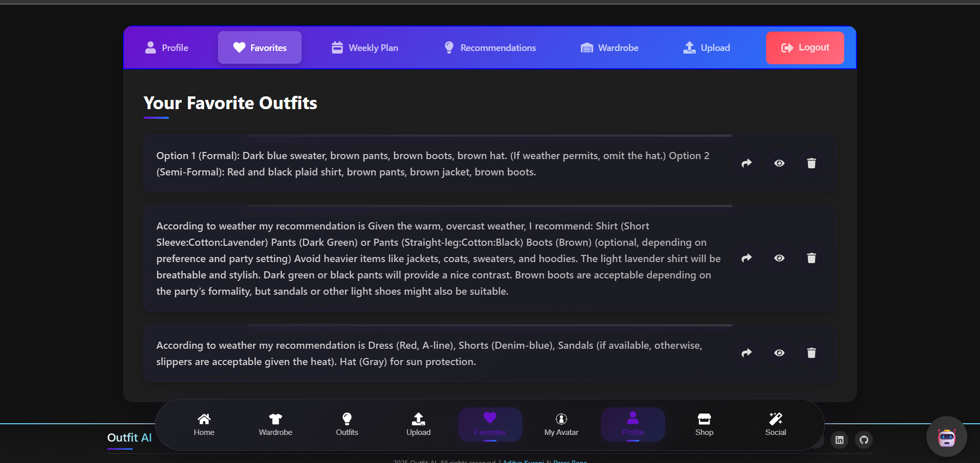Screen dimensions: 980x463
Task: View the Lavender shirt recommendation details
Action: 778,258
